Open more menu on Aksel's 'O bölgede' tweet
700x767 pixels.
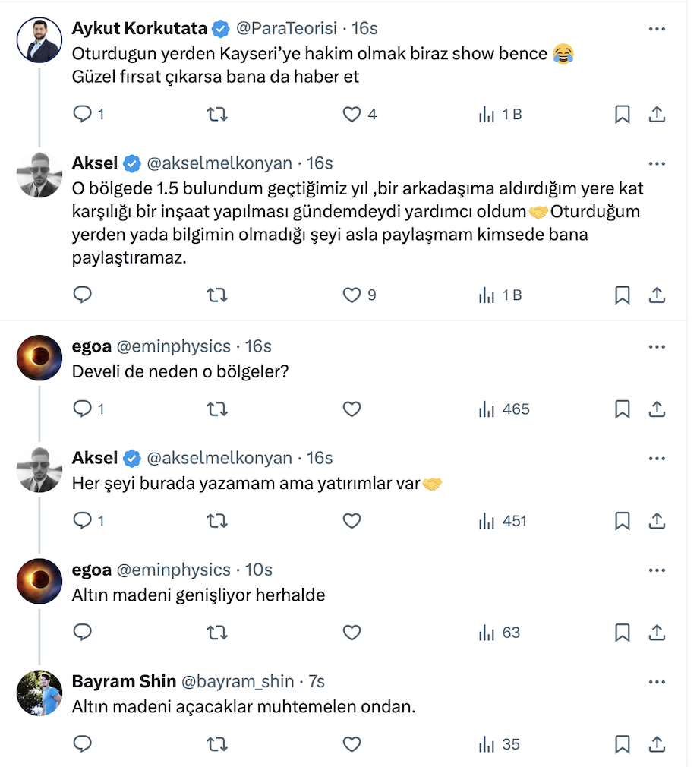pos(657,163)
